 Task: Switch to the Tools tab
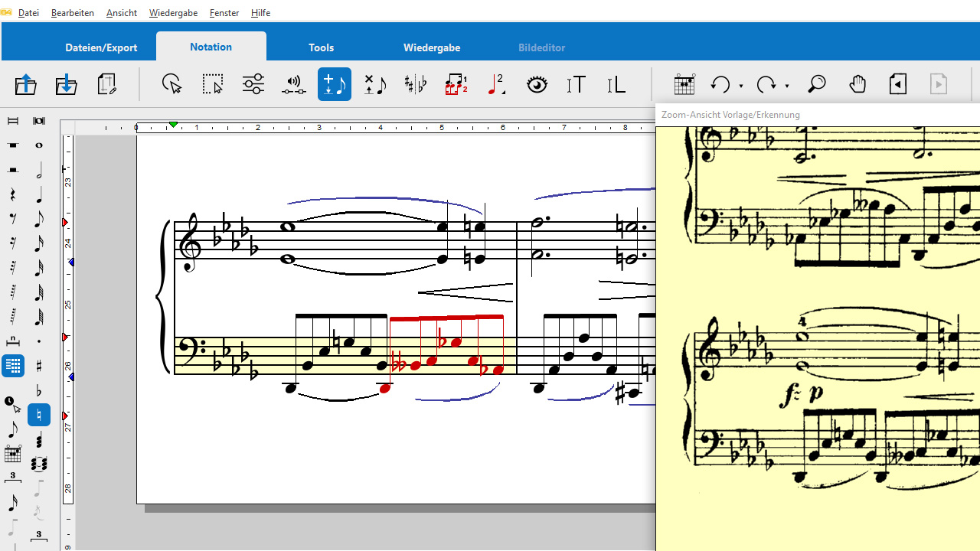[x=321, y=47]
